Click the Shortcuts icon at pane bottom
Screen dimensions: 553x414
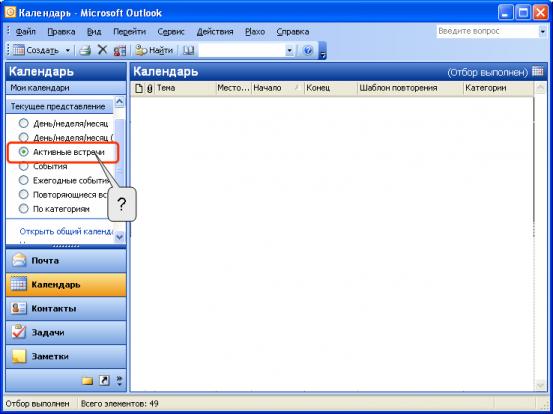[104, 380]
